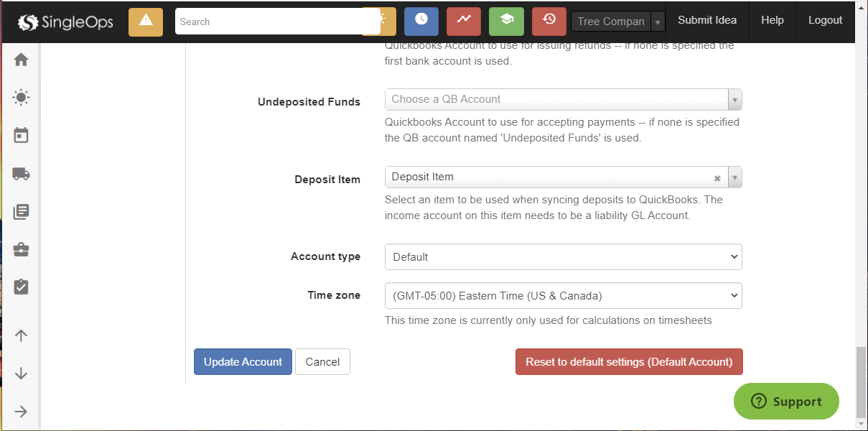Viewport: 868px width, 431px height.
Task: Open the red history icon button
Action: coord(549,22)
